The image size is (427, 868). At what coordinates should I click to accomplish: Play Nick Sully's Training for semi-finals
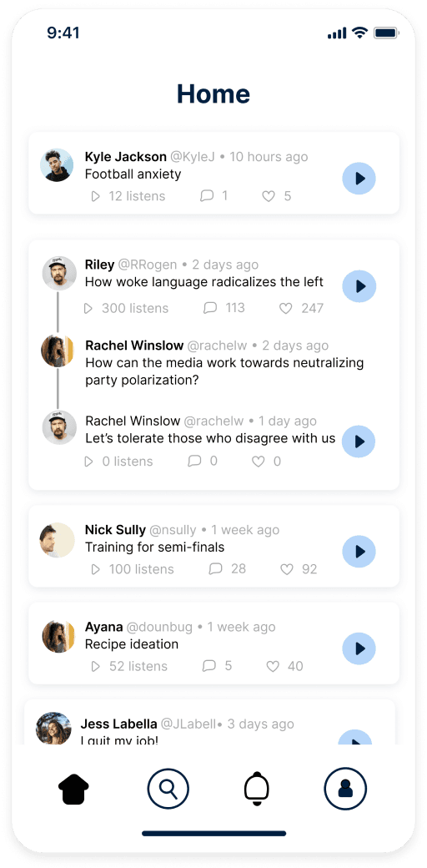coord(359,552)
